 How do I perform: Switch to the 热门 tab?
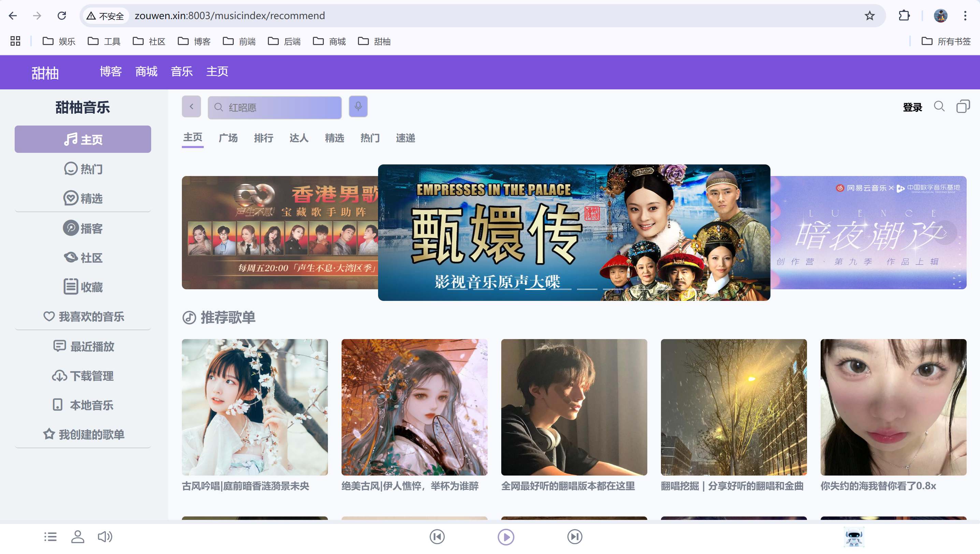point(370,138)
